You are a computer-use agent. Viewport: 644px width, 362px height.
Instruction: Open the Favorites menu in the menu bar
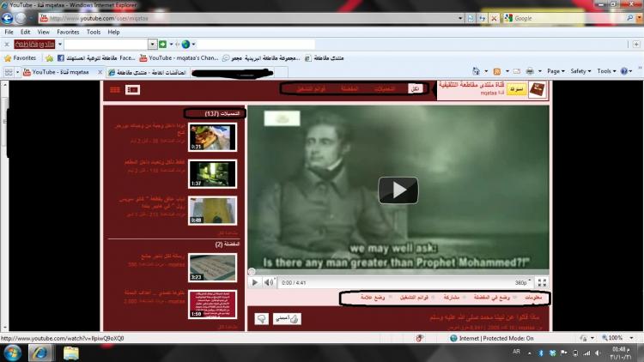[69, 32]
